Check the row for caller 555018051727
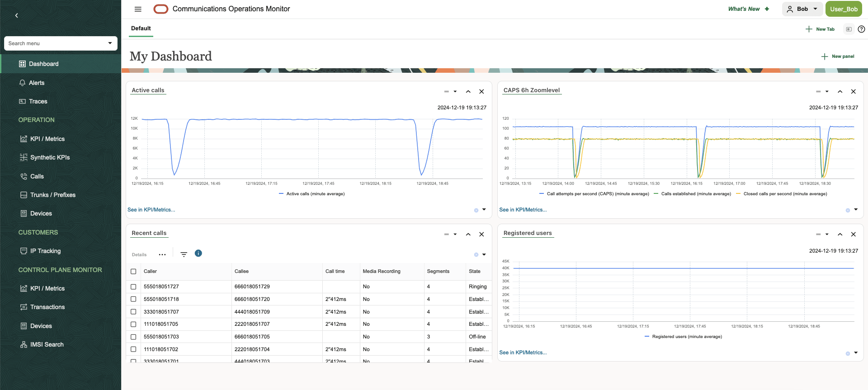The height and width of the screenshot is (390, 868). [x=133, y=287]
